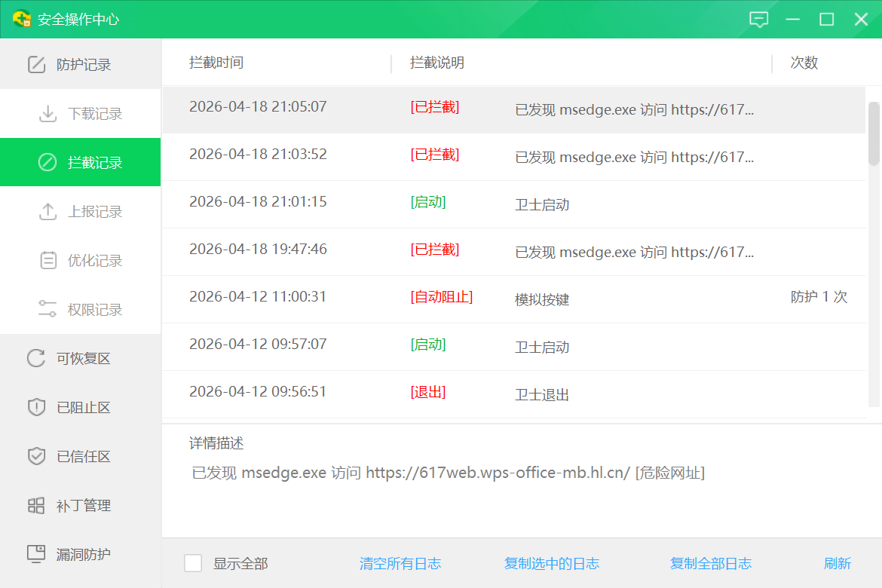Viewport: 882px width, 588px height.
Task: Click the 安全操作中心 logo icon
Action: click(x=21, y=19)
